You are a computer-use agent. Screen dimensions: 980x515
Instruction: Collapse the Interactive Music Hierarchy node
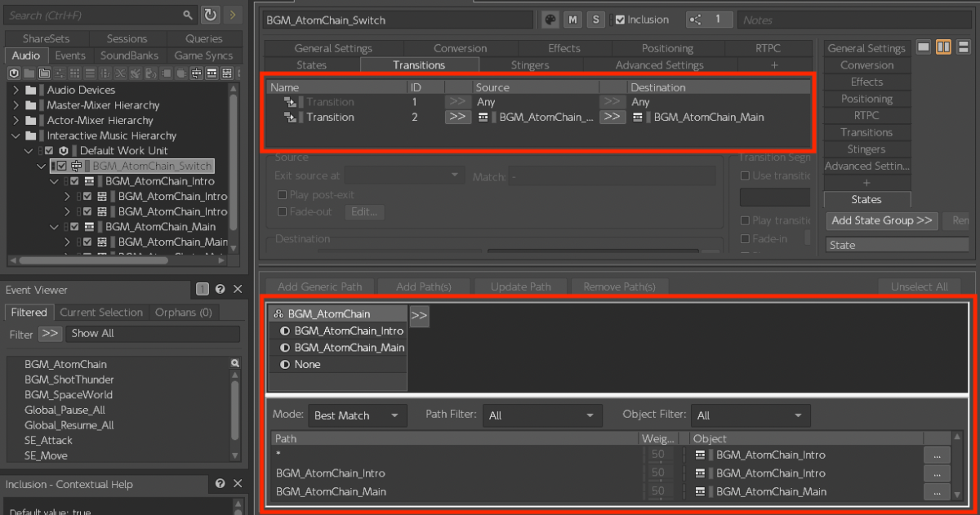16,135
